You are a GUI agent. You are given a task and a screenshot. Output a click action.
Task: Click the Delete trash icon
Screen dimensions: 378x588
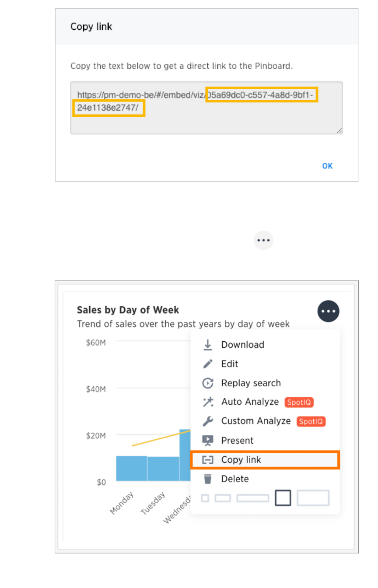pyautogui.click(x=208, y=479)
